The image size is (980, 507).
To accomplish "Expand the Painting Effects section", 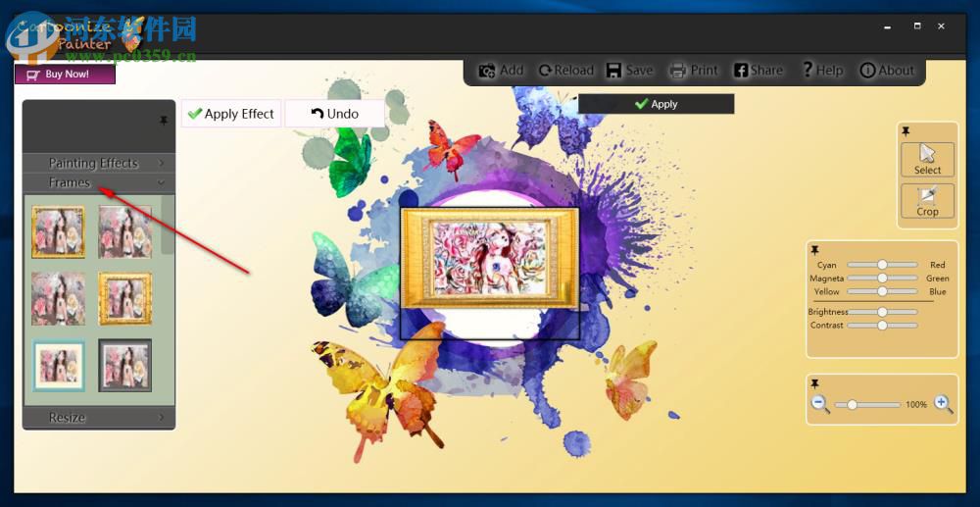I will 99,163.
